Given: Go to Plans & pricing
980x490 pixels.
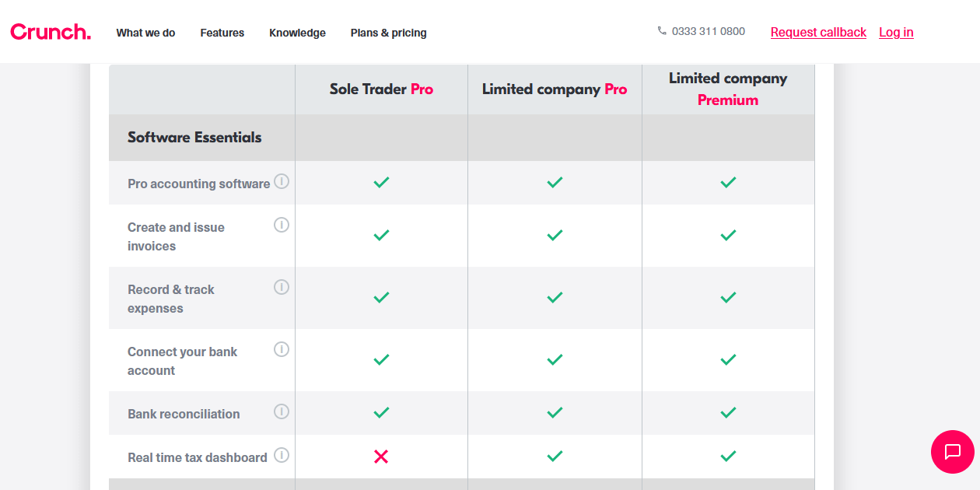Looking at the screenshot, I should pyautogui.click(x=388, y=33).
